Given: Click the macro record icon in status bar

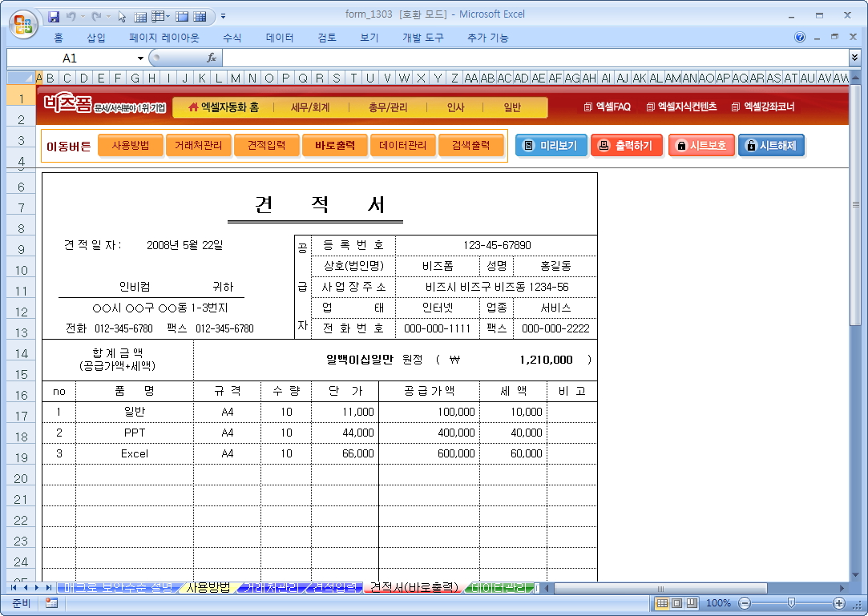Looking at the screenshot, I should pos(51,603).
